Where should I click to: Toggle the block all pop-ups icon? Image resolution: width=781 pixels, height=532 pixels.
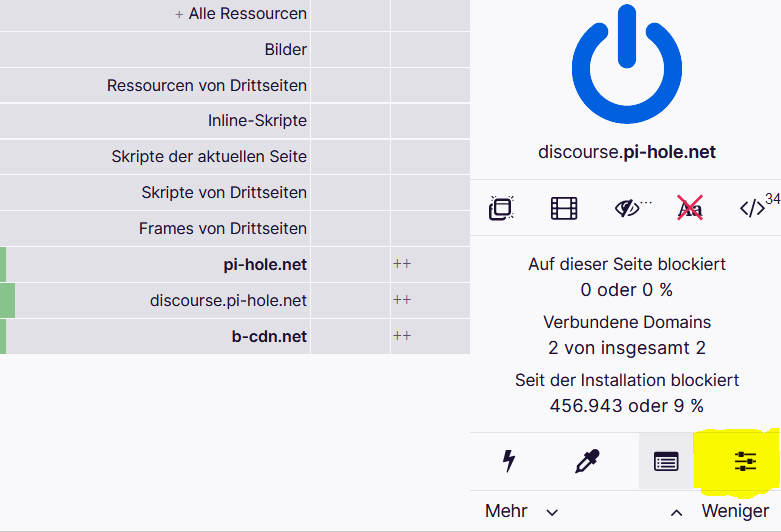pos(501,208)
